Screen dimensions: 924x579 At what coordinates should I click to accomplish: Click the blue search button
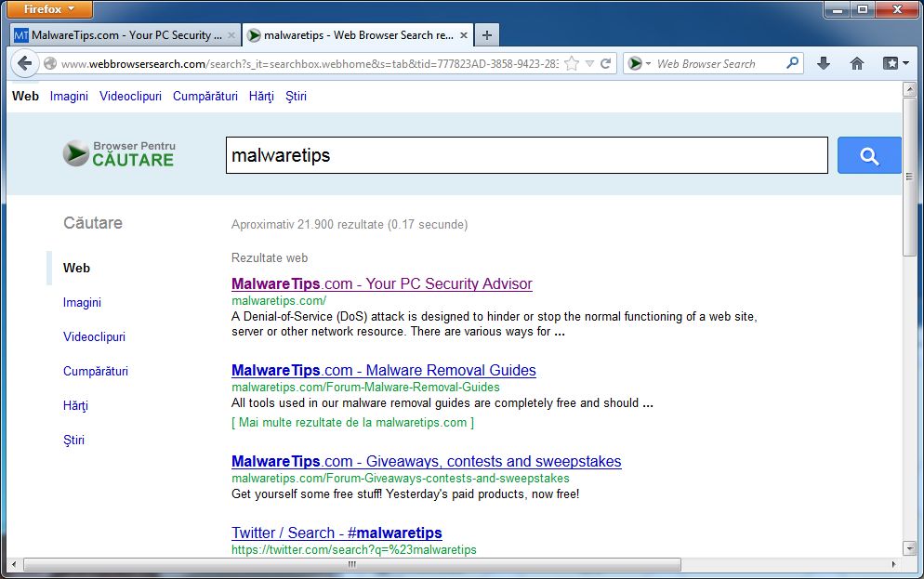(x=869, y=155)
